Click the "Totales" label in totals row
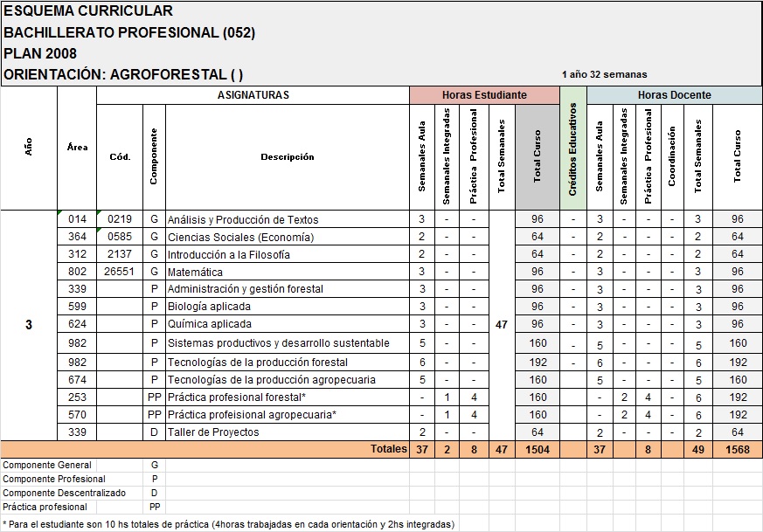This screenshot has height=532, width=763. (388, 449)
